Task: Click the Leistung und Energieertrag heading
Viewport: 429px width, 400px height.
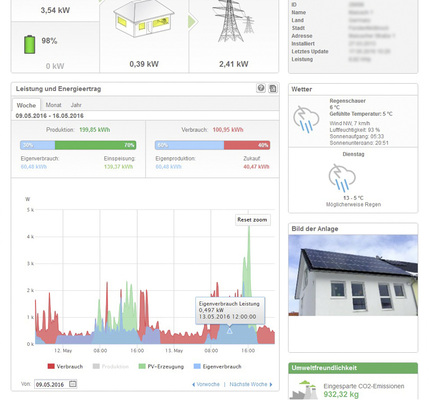Action: coord(58,89)
